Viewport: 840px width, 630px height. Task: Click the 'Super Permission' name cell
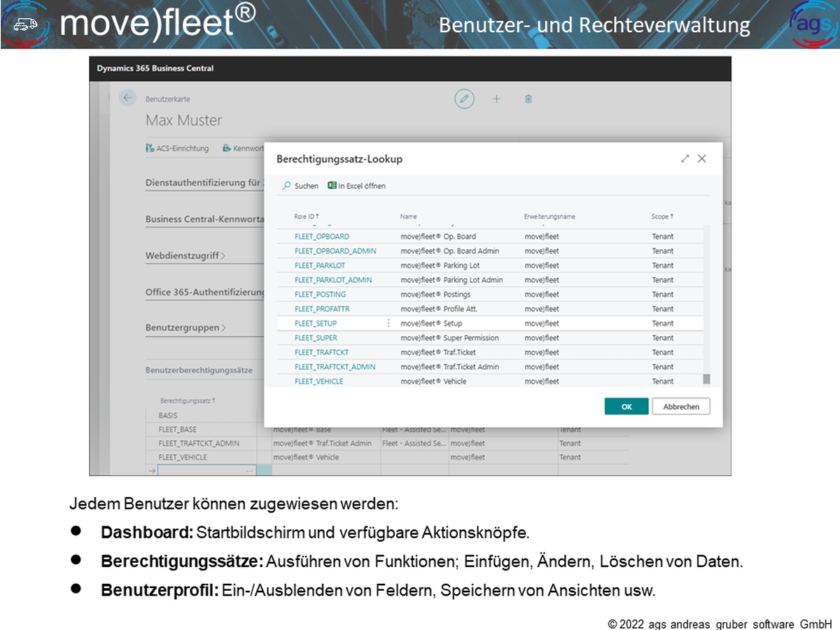point(449,338)
